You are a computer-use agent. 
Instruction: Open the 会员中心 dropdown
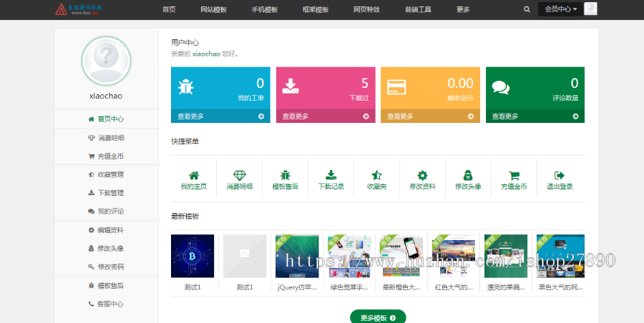pos(560,9)
